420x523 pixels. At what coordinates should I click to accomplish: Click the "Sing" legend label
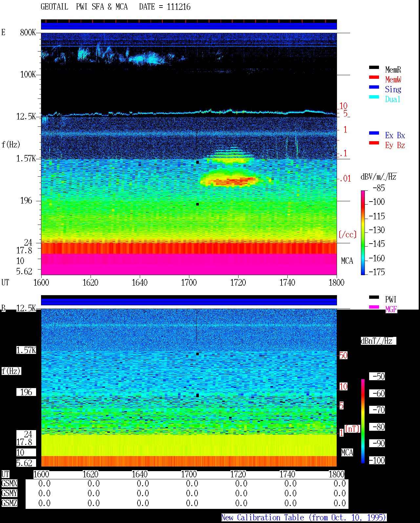tap(393, 89)
